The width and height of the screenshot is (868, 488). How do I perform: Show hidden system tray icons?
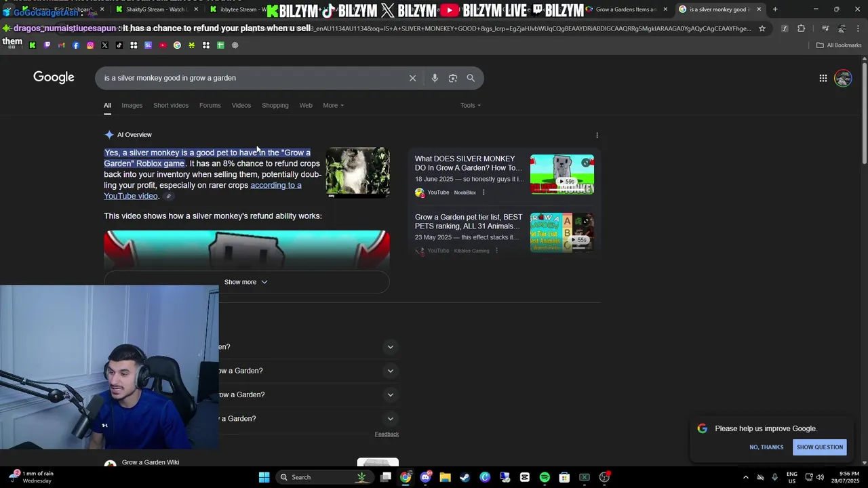(x=746, y=477)
